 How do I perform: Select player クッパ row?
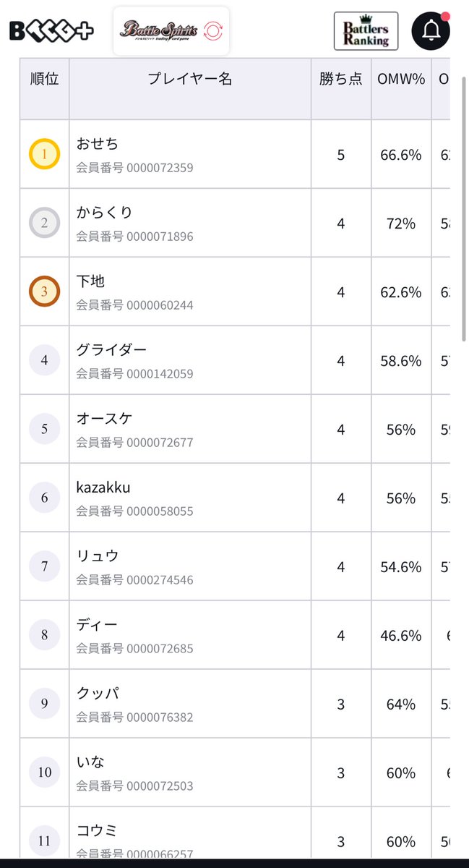(235, 704)
